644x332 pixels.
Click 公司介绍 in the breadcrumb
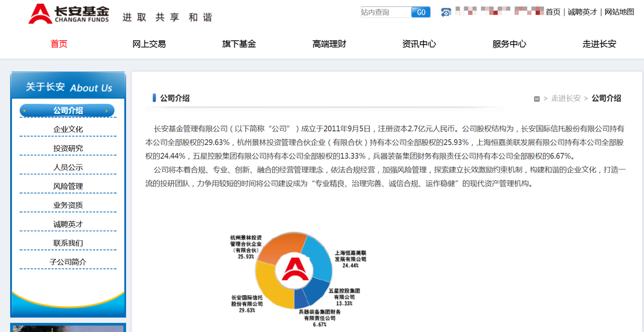(606, 98)
